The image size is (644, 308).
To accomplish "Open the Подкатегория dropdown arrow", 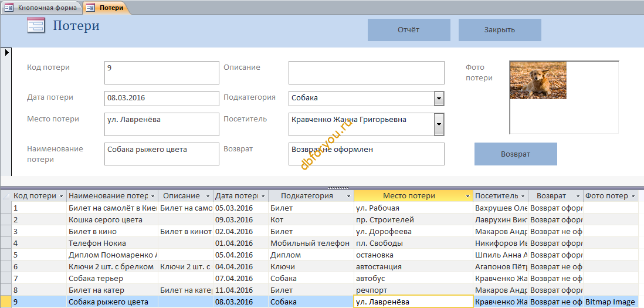I will click(x=439, y=98).
